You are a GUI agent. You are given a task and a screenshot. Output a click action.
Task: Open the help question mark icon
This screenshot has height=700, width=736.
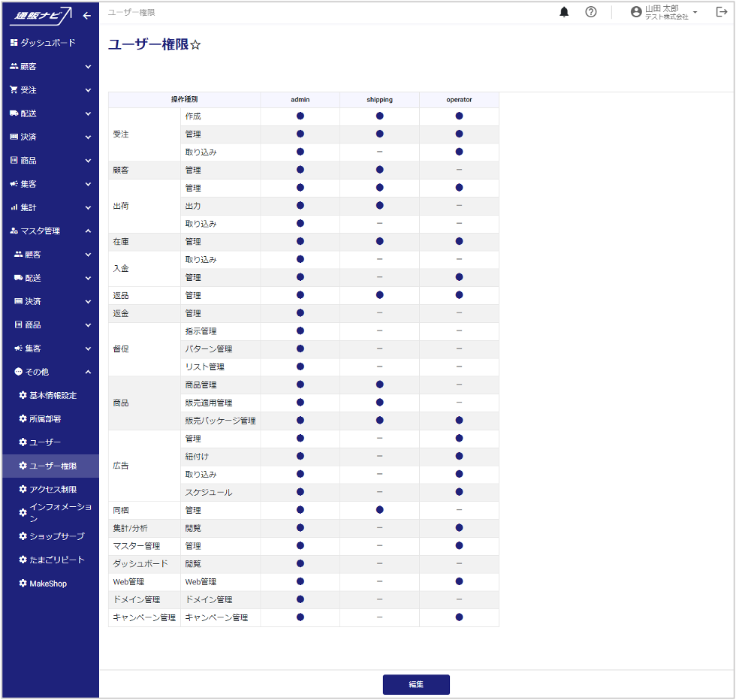[591, 12]
